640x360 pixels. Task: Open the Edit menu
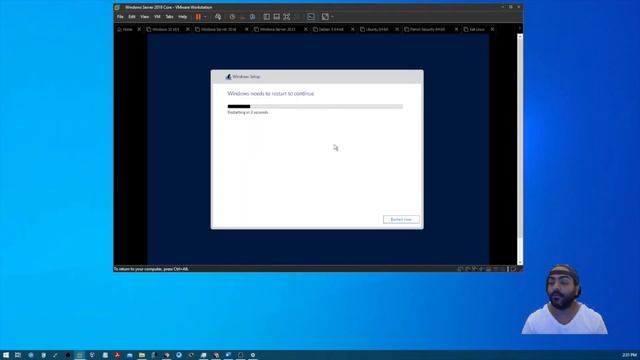(132, 17)
